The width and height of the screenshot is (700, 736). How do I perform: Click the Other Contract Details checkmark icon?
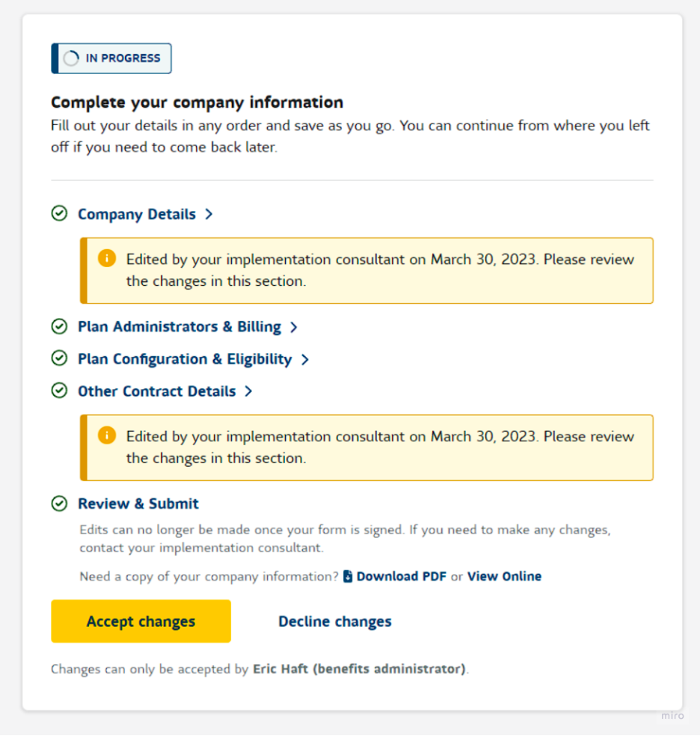tap(59, 390)
